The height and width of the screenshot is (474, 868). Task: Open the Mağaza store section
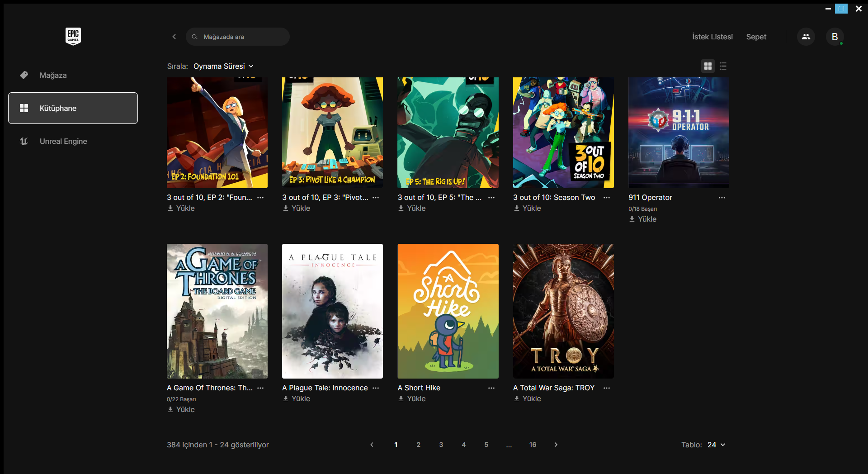coord(73,75)
